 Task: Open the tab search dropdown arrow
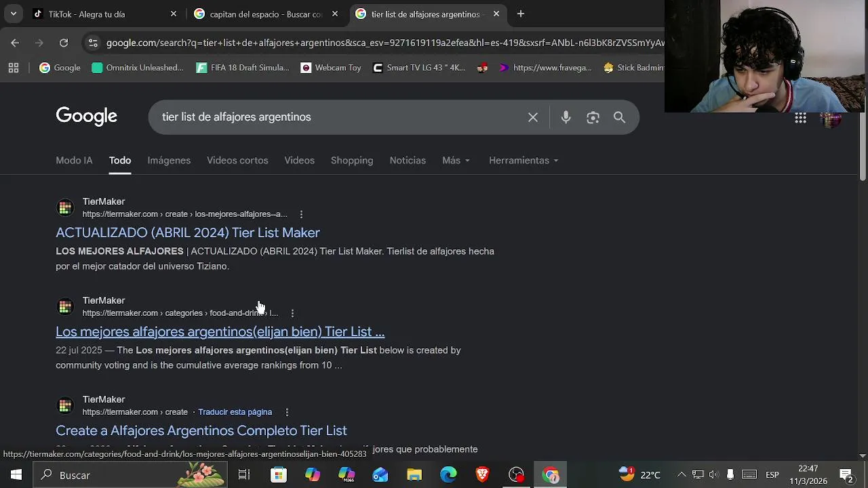click(13, 14)
